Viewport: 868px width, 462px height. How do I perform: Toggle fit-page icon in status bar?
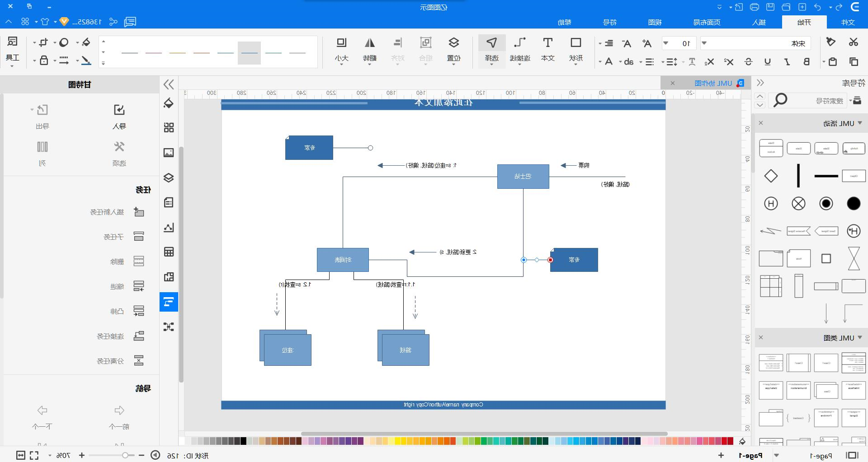(x=20, y=455)
